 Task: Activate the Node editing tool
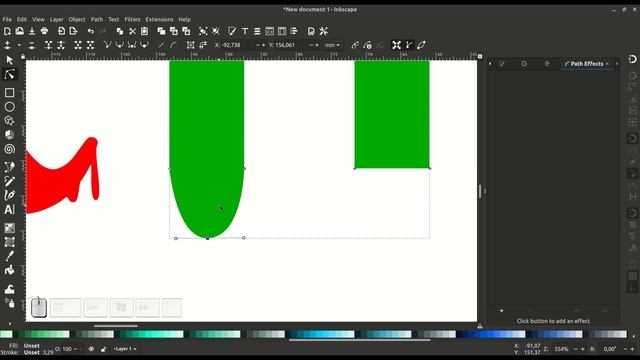pyautogui.click(x=9, y=74)
